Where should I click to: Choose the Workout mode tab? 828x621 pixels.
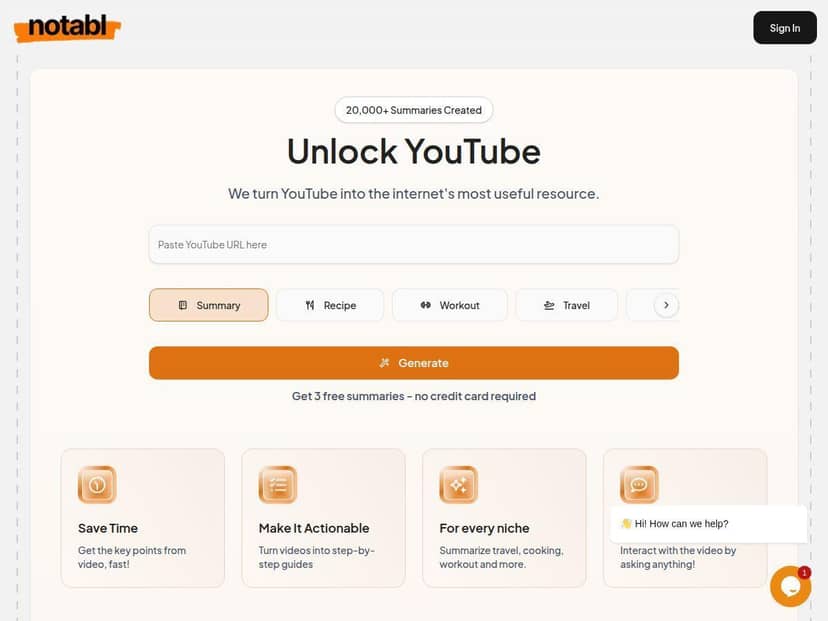[x=450, y=305]
